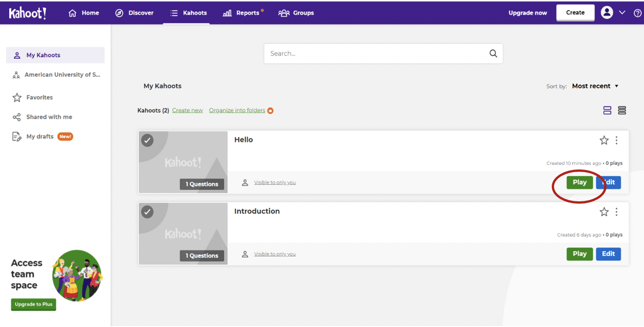Screen dimensions: 644x327
Task: Click the Introduction 1 Questions badge
Action: coord(202,256)
